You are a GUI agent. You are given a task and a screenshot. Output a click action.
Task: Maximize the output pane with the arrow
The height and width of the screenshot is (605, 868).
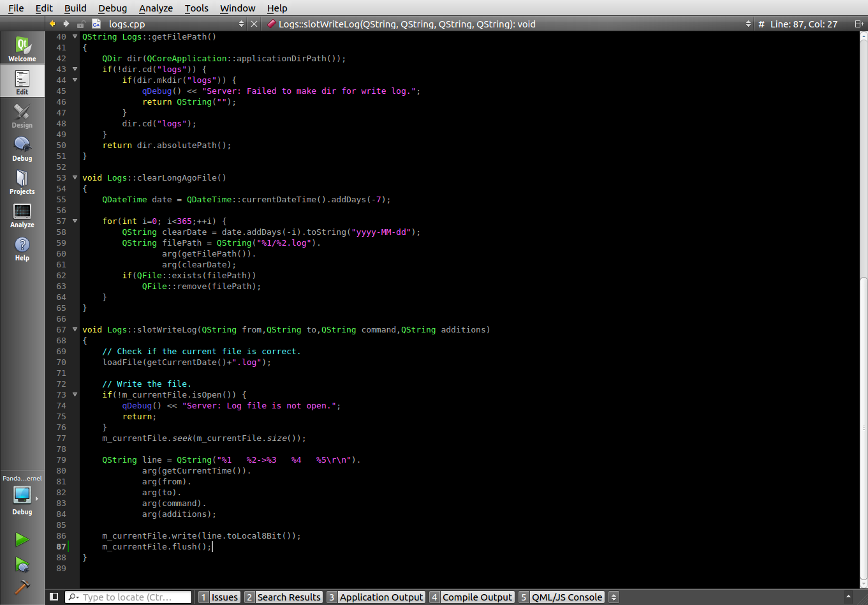pos(848,597)
